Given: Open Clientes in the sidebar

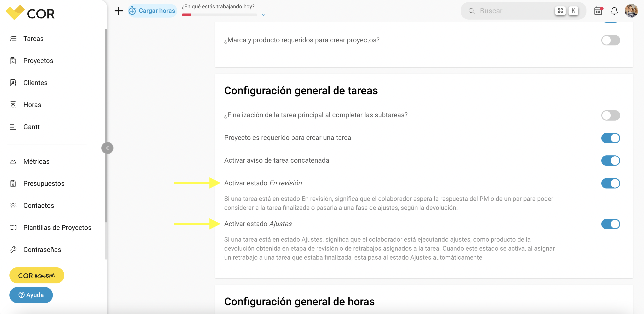Looking at the screenshot, I should point(35,83).
